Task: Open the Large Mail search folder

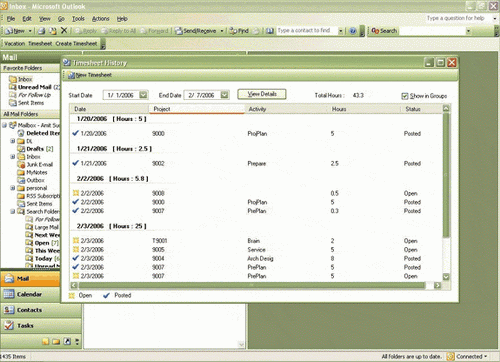Action: [42, 227]
